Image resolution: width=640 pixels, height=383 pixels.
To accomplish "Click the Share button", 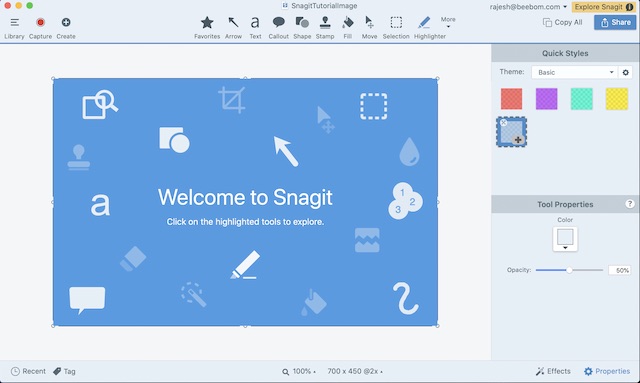I will pos(615,22).
